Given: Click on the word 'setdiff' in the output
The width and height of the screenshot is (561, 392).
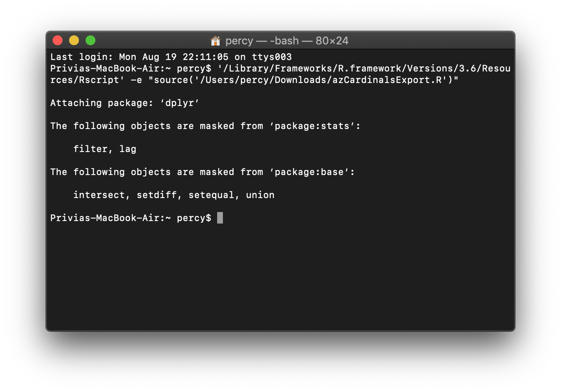Looking at the screenshot, I should tap(157, 195).
